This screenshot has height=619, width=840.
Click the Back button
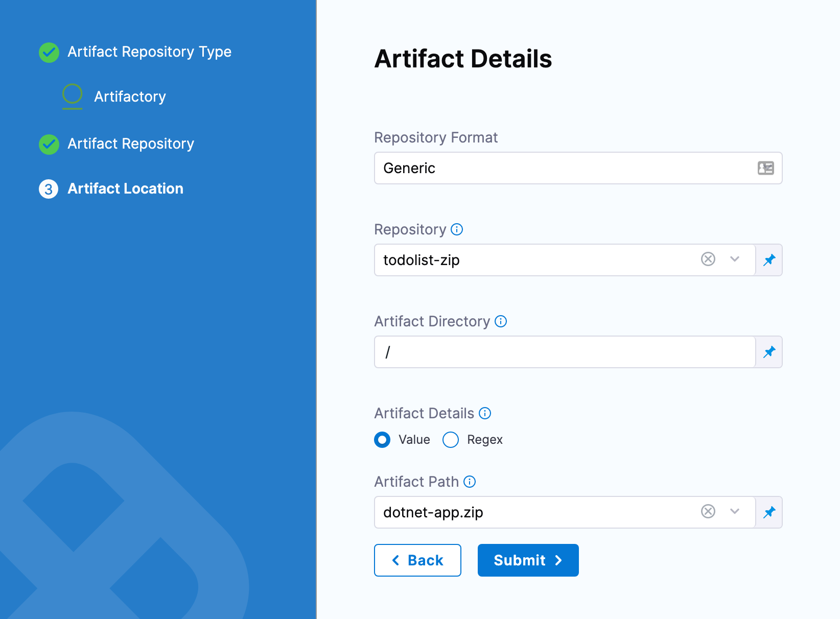417,560
